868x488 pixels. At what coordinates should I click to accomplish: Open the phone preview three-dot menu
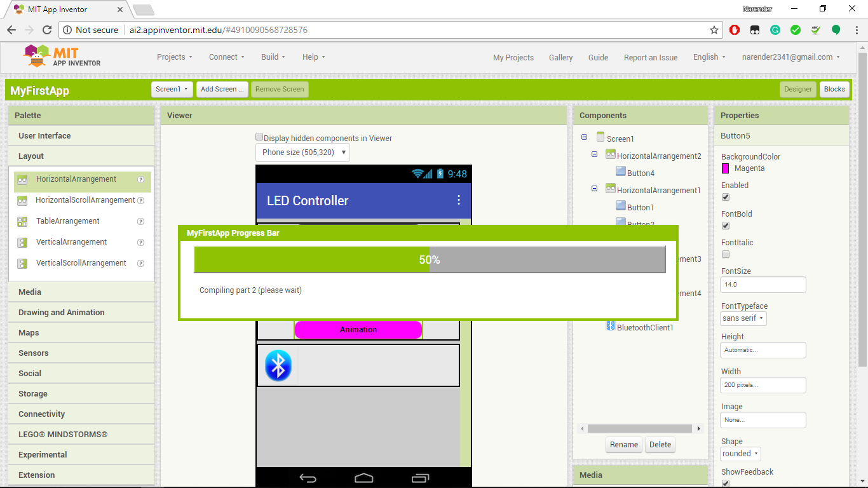(459, 200)
